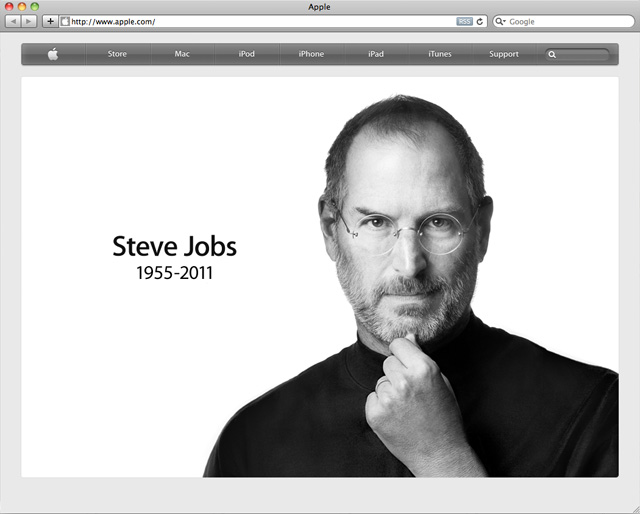Click the page favicon in address bar
The height and width of the screenshot is (514, 640).
[x=65, y=21]
